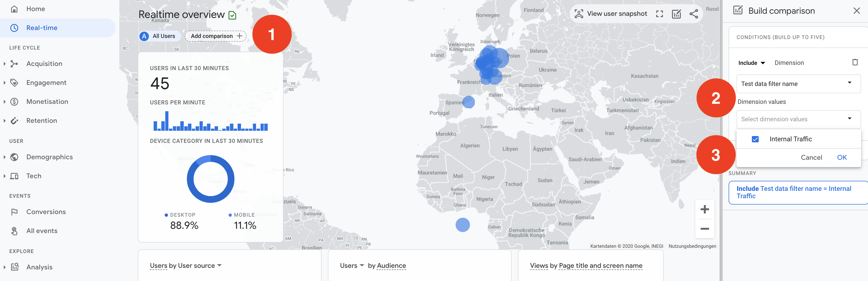Image resolution: width=868 pixels, height=281 pixels.
Task: Confirm dimension values with OK
Action: pyautogui.click(x=842, y=157)
